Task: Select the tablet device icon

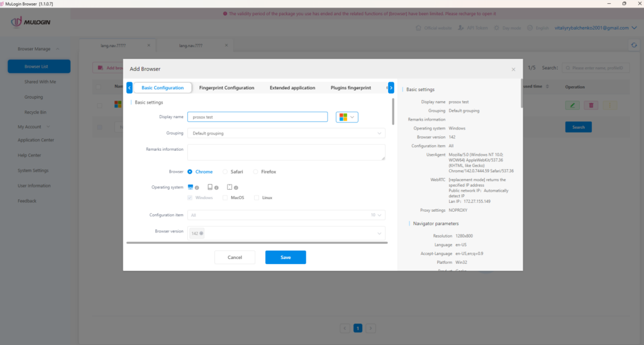Action: (230, 187)
